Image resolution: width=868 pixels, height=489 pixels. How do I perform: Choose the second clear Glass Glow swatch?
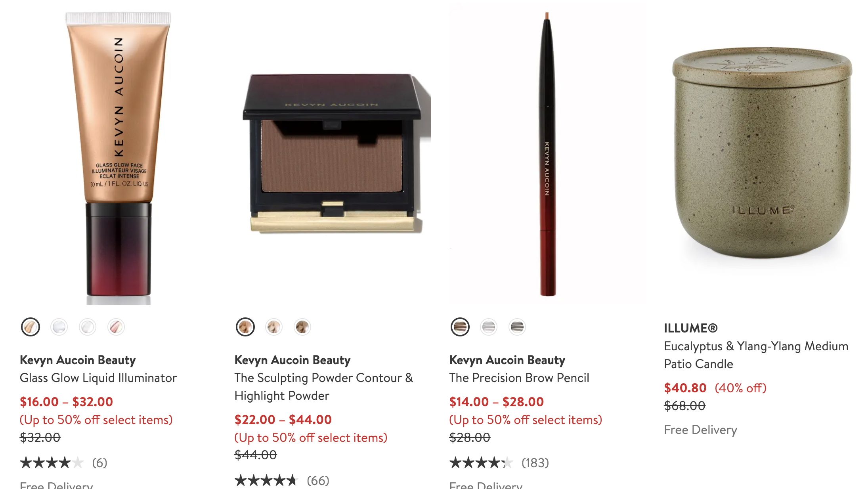pos(59,327)
